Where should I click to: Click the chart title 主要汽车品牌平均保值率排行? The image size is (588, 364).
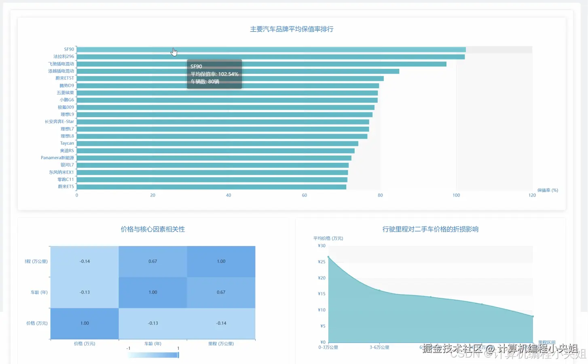click(x=292, y=29)
